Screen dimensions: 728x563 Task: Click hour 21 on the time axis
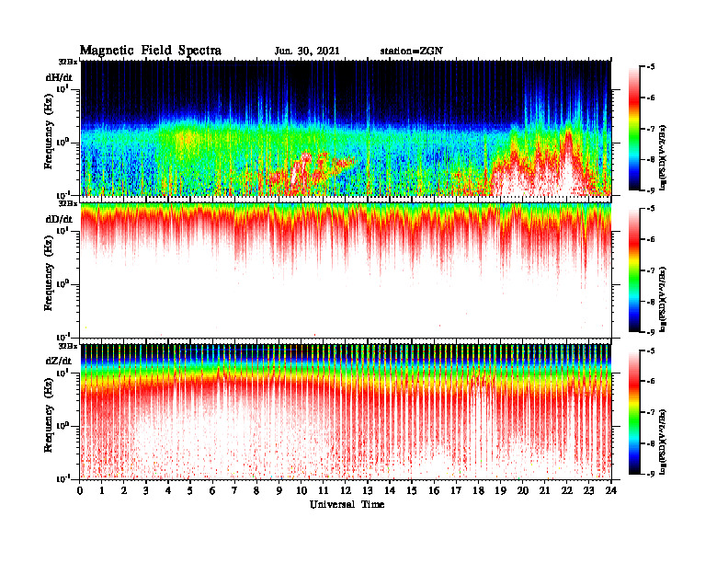coord(544,490)
